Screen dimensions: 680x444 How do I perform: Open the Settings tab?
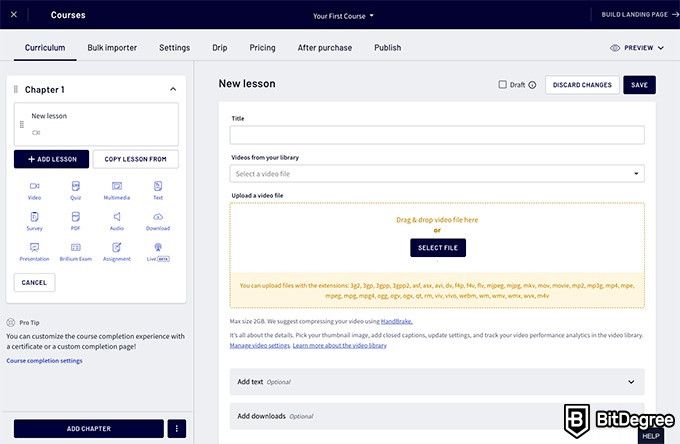(174, 48)
